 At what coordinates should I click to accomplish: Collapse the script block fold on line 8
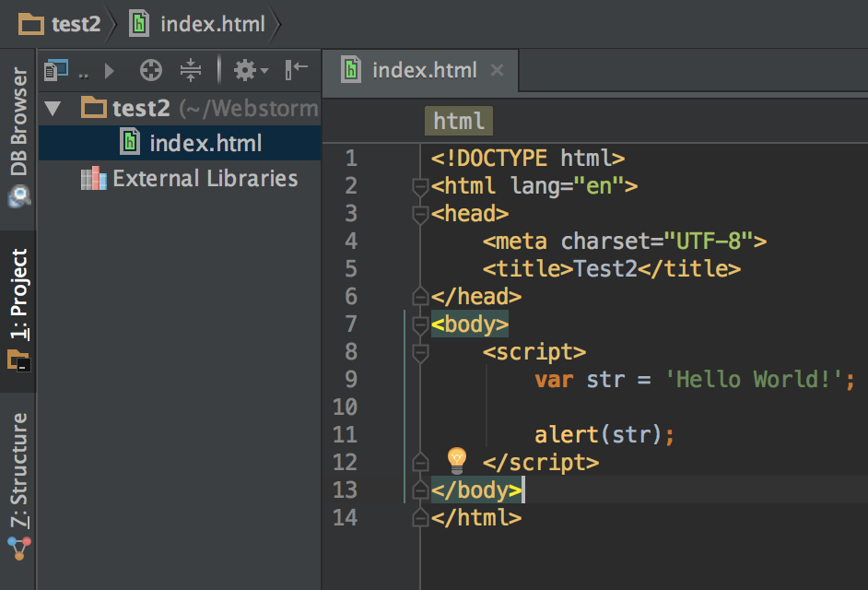[419, 351]
